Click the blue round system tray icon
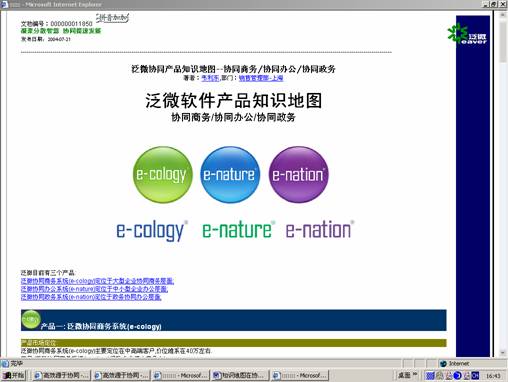 pyautogui.click(x=457, y=376)
